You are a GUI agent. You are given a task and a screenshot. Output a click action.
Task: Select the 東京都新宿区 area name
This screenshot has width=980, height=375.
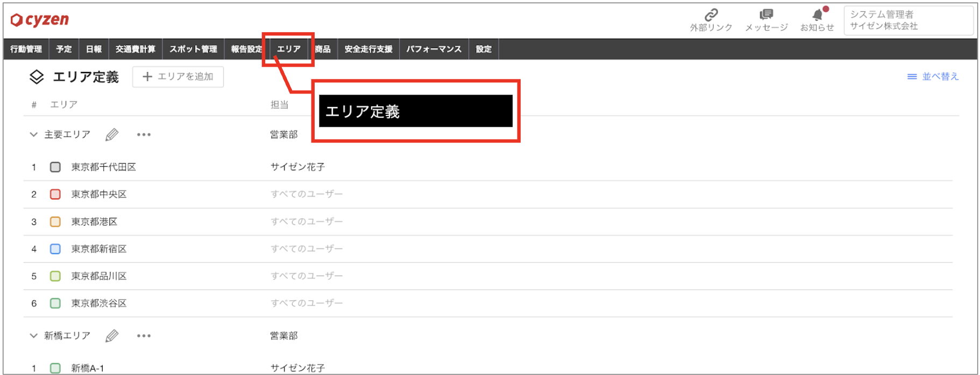click(99, 249)
